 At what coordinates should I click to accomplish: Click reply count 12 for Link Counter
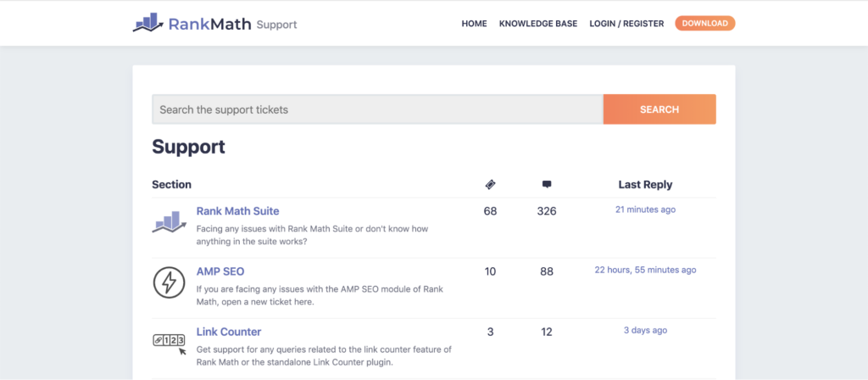547,332
